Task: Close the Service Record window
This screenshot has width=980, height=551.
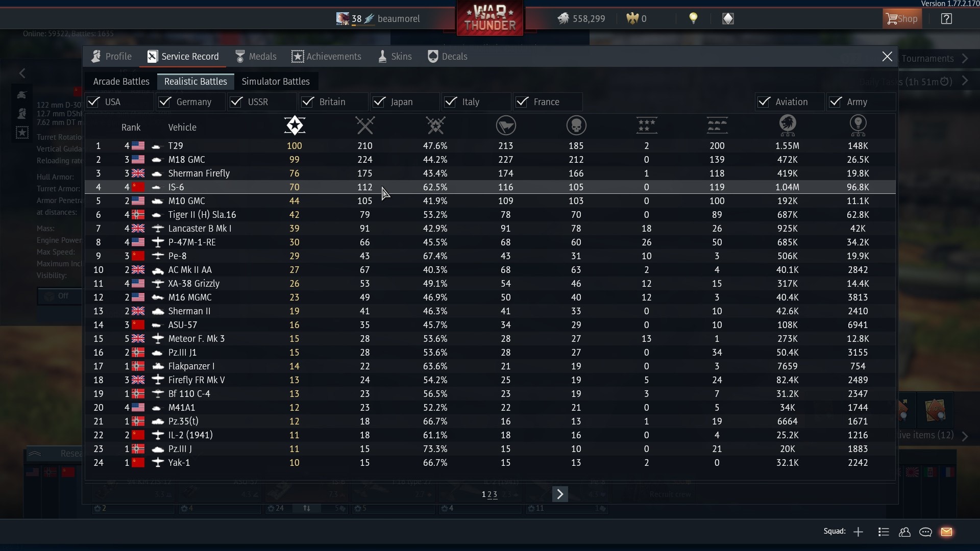Action: (887, 57)
